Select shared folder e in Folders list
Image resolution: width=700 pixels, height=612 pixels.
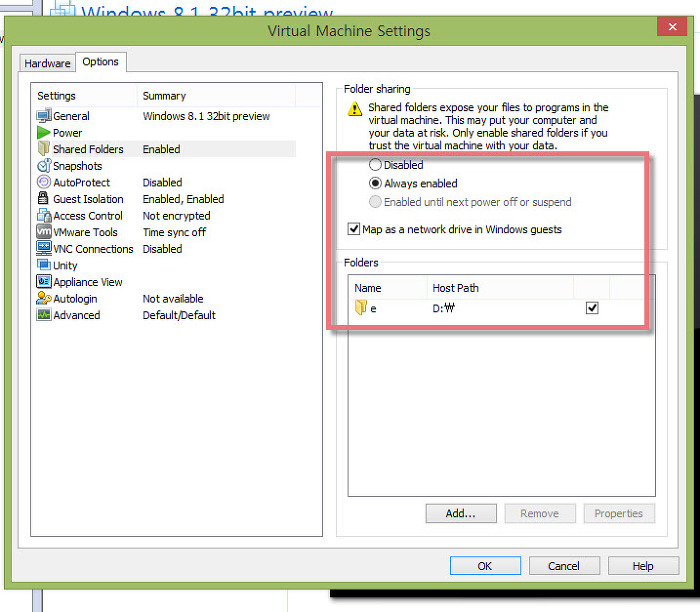[x=373, y=309]
